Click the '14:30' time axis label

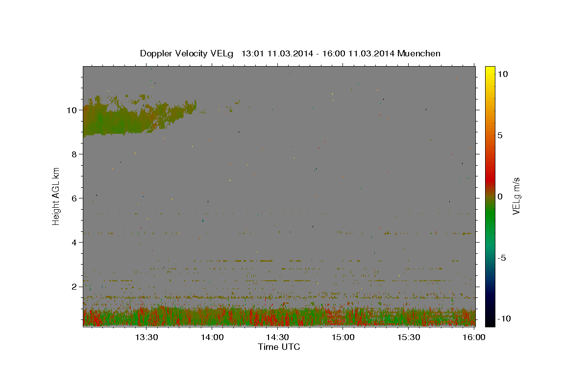[277, 337]
